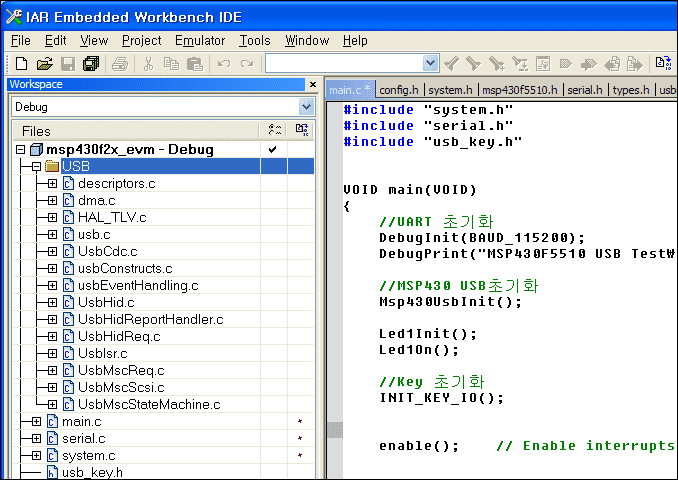Open the toolbar search combo box arrow
The height and width of the screenshot is (480, 678).
point(430,64)
